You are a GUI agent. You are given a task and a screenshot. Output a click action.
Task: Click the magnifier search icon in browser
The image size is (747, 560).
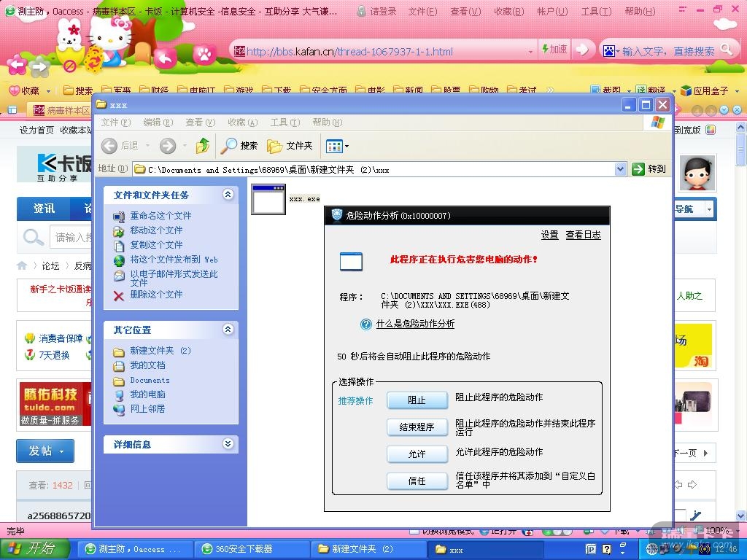point(726,49)
